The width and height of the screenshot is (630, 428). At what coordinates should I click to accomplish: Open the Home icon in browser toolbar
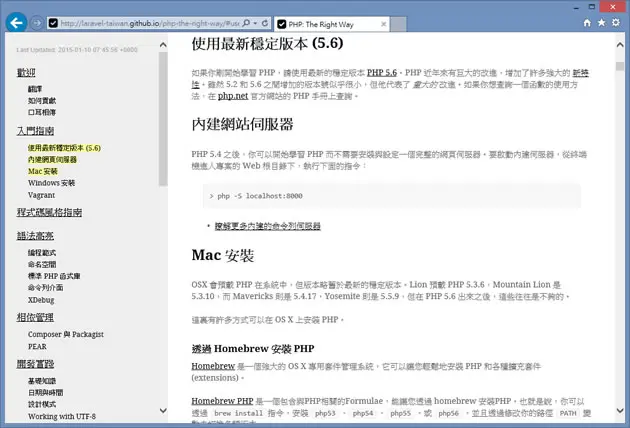pyautogui.click(x=587, y=23)
